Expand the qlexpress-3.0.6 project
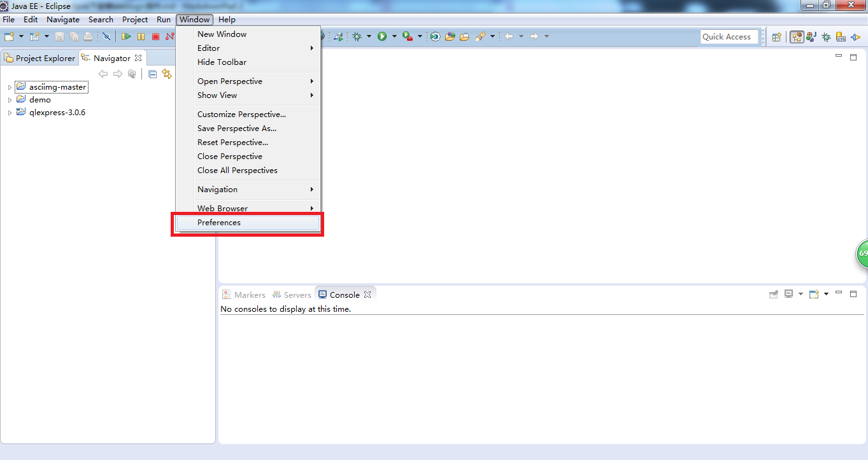Image resolution: width=868 pixels, height=460 pixels. 10,112
